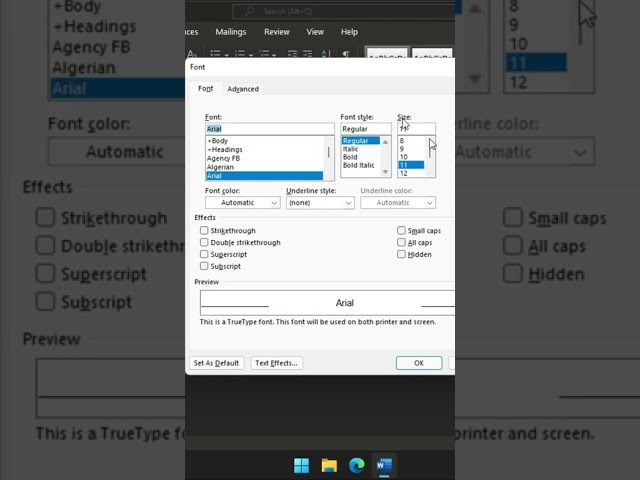Click the Font style list's down arrow

click(385, 172)
